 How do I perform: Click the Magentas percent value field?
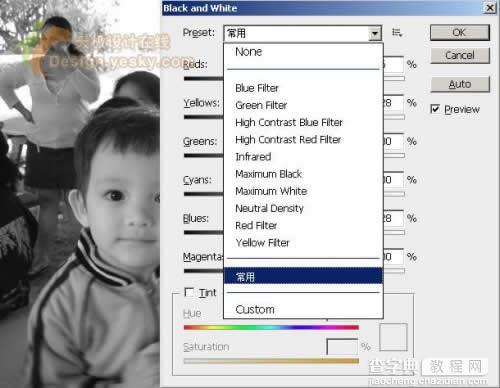[x=393, y=257]
